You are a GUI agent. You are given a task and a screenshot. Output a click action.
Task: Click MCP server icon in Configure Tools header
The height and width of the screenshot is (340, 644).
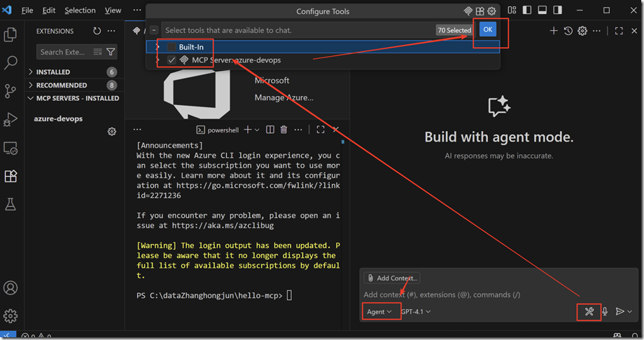468,11
